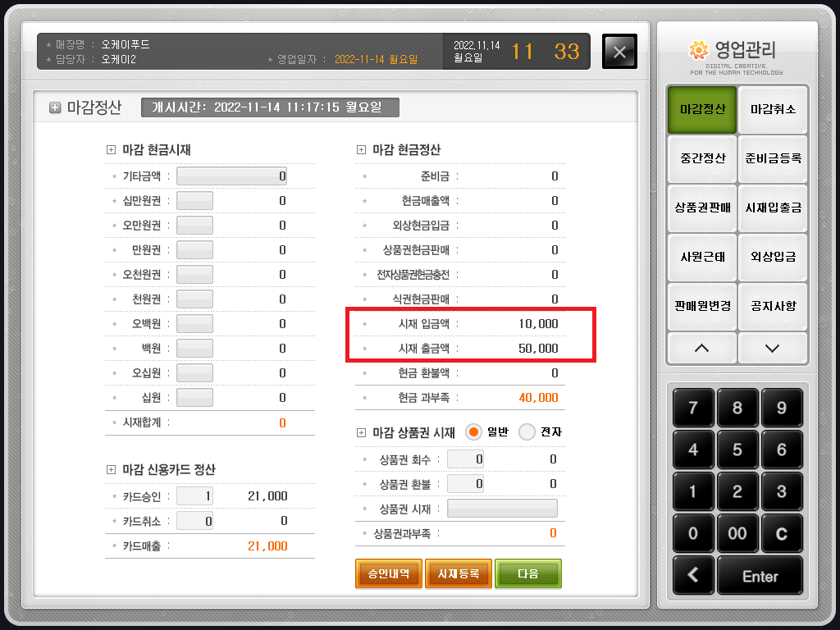The width and height of the screenshot is (840, 630).
Task: Click the green 다음 button
Action: click(527, 573)
